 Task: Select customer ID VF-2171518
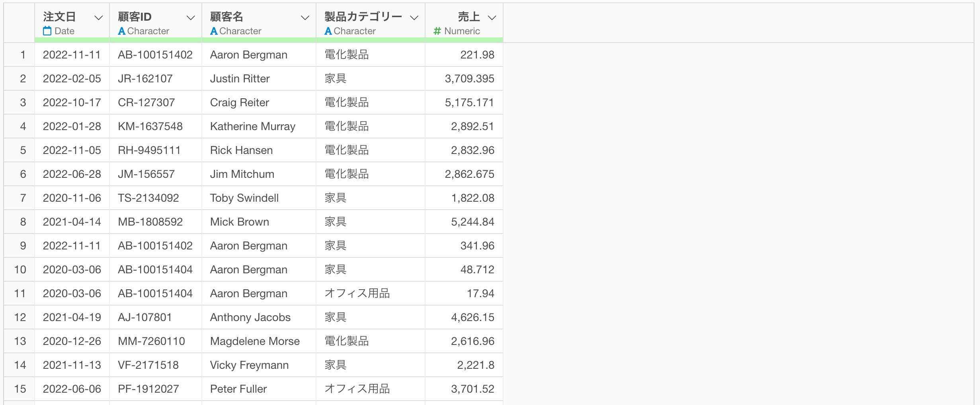(148, 365)
